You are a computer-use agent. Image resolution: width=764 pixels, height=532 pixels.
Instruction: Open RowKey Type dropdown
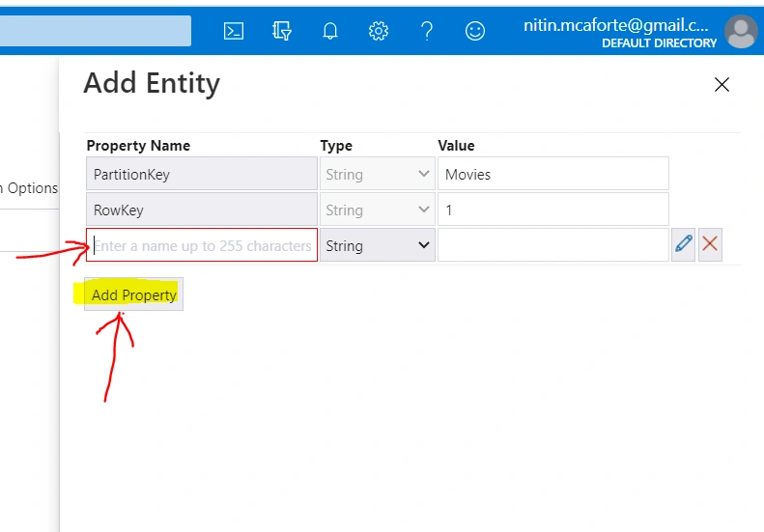point(377,210)
